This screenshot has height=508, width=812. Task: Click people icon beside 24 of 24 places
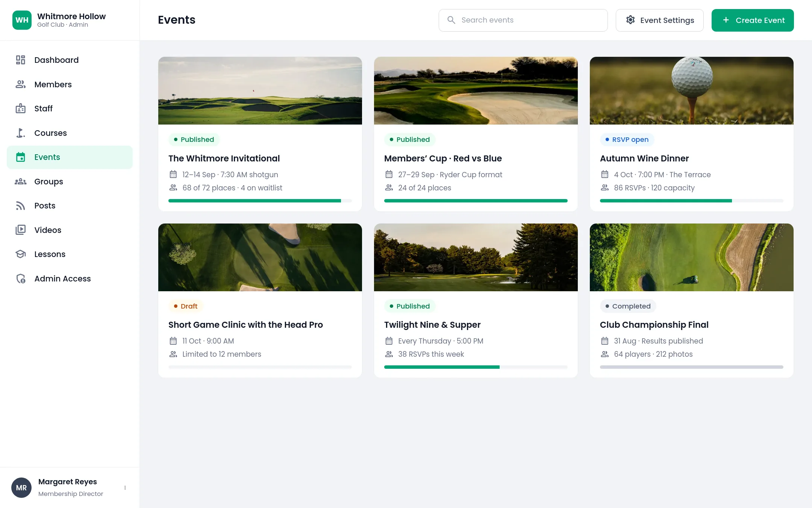click(x=389, y=187)
